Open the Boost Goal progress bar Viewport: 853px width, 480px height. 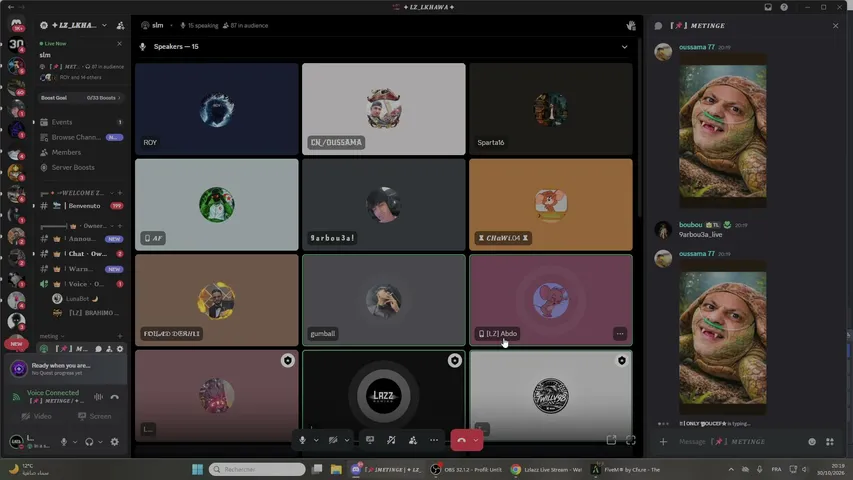click(81, 98)
